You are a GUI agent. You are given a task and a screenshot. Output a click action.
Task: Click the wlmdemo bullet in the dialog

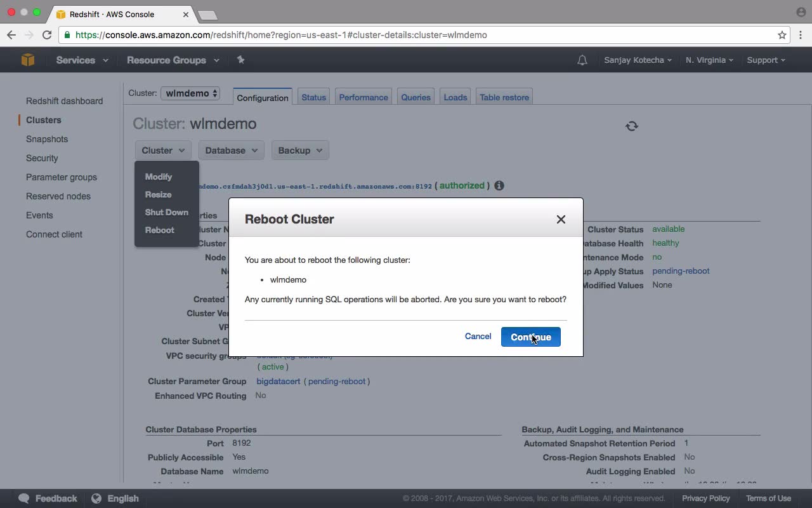coord(288,279)
